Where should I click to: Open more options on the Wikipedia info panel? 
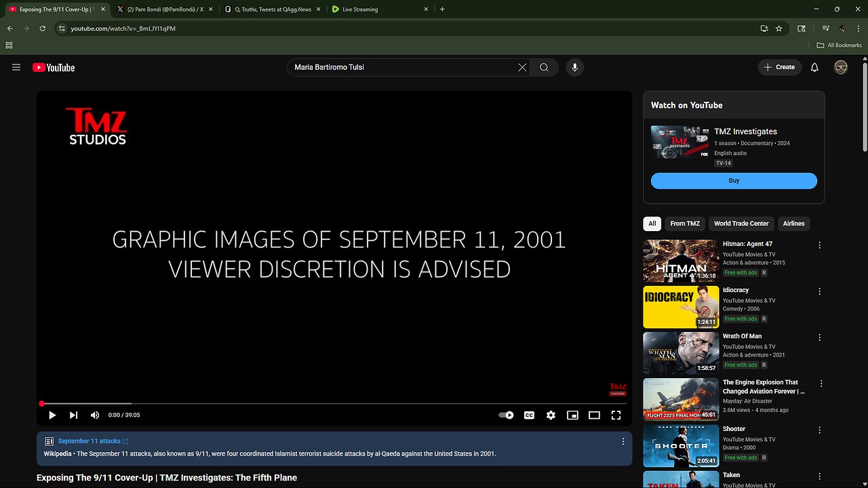[623, 441]
